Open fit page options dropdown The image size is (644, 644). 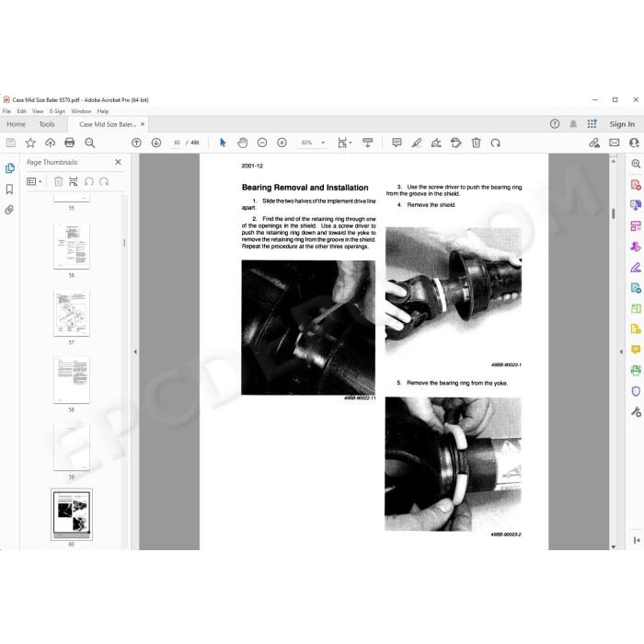click(x=344, y=143)
